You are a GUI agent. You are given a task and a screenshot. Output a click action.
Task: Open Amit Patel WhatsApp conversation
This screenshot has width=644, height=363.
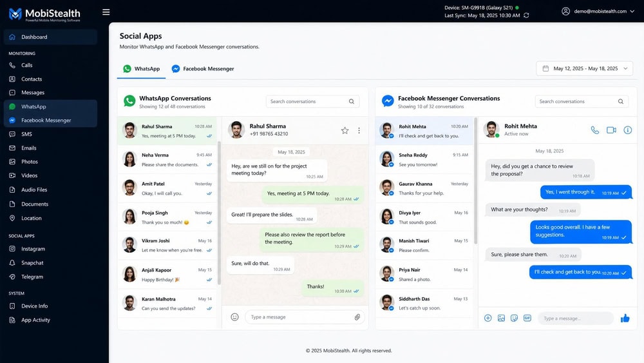pyautogui.click(x=167, y=188)
